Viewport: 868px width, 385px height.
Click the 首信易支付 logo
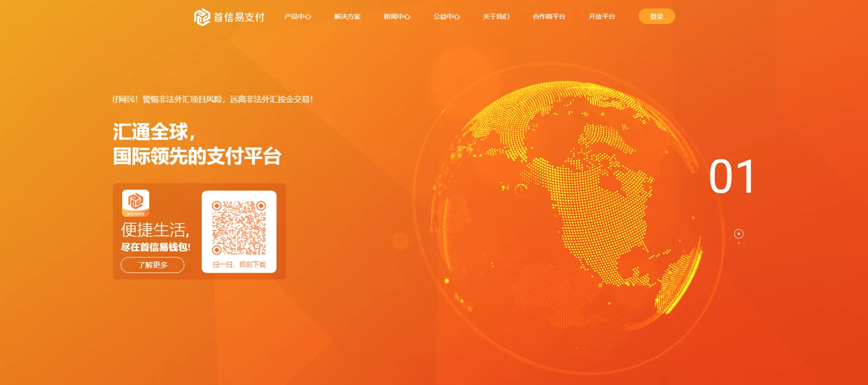pyautogui.click(x=229, y=17)
